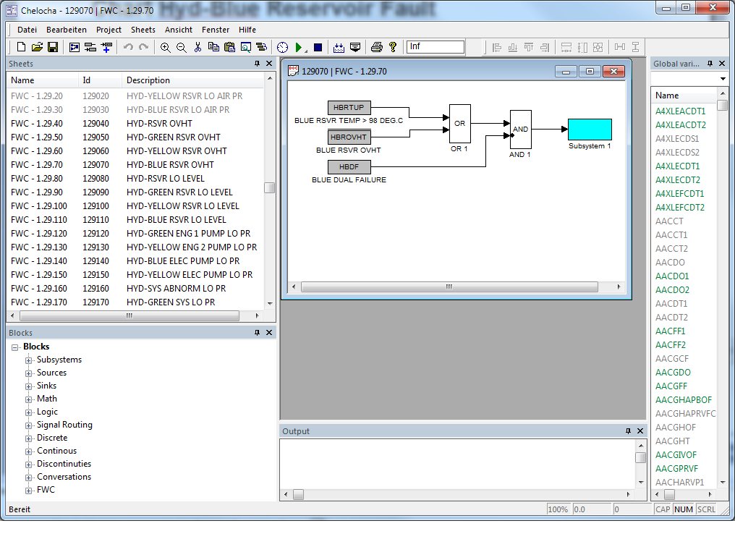Click the space evenly horizontally icon
The image size is (735, 560).
click(620, 47)
